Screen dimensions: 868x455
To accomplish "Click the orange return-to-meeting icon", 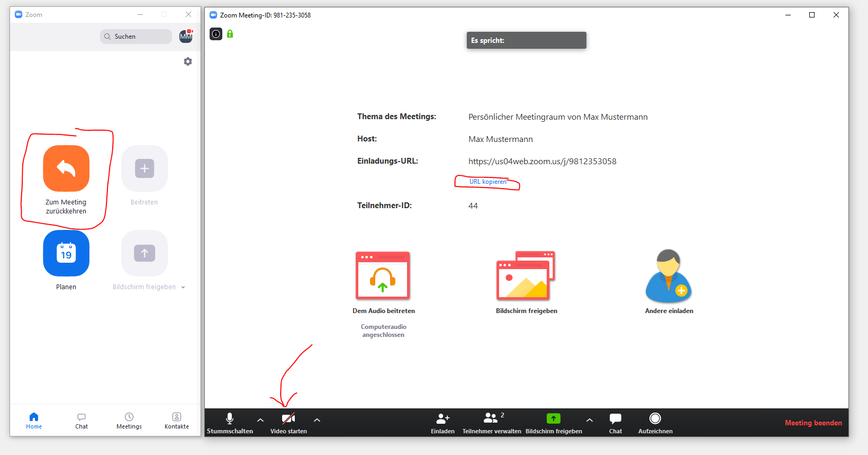I will pyautogui.click(x=66, y=168).
